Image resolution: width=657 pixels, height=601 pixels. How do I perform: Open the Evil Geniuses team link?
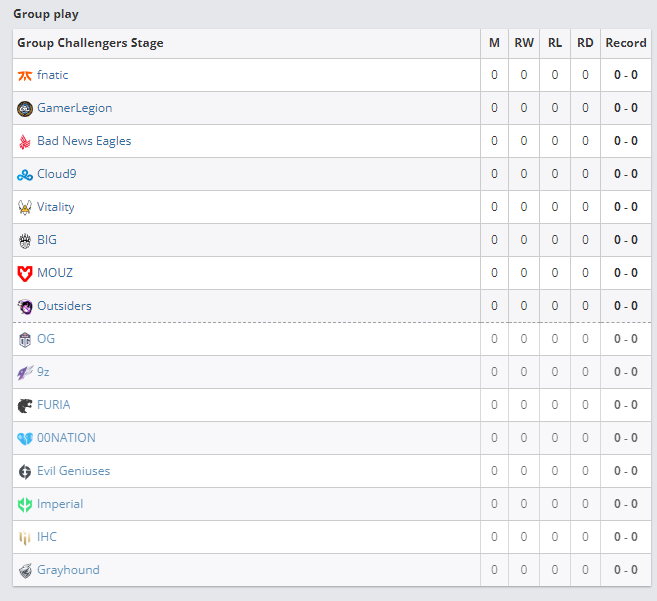73,471
